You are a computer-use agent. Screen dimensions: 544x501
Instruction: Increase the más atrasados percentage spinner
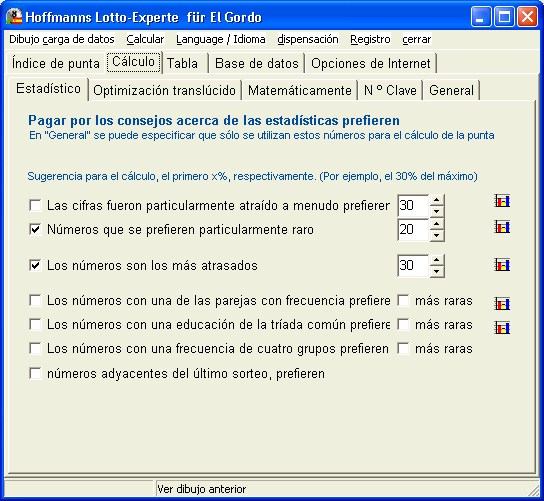[437, 260]
